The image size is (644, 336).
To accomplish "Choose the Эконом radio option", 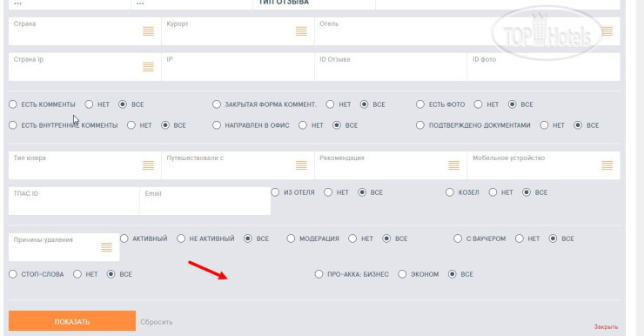I will pos(402,274).
